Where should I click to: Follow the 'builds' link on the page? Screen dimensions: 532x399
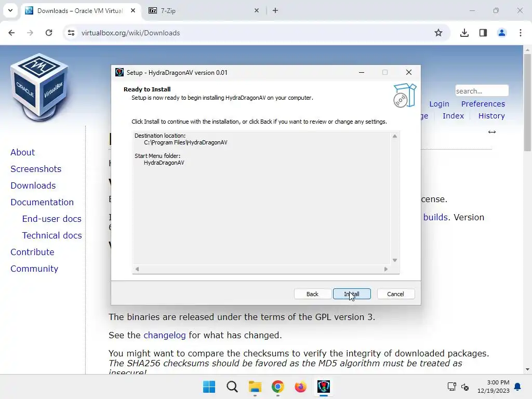(435, 217)
